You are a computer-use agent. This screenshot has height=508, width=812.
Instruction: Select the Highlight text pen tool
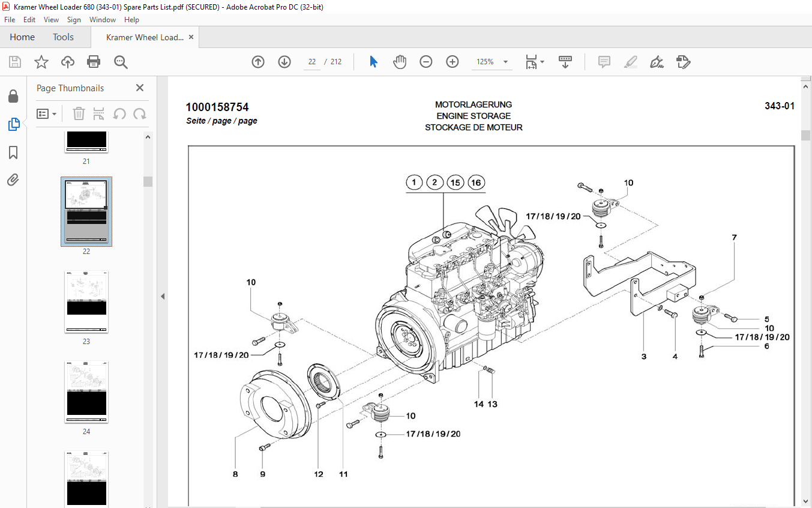tap(630, 62)
